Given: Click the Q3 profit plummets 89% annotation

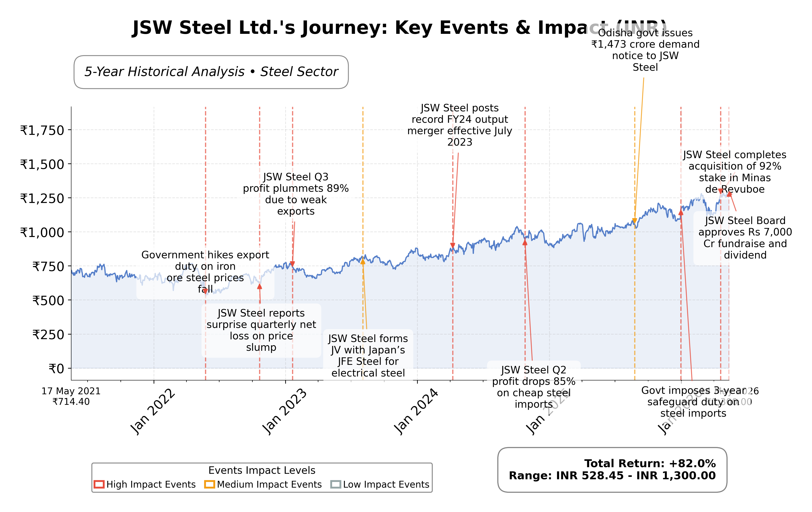Looking at the screenshot, I should [x=296, y=194].
